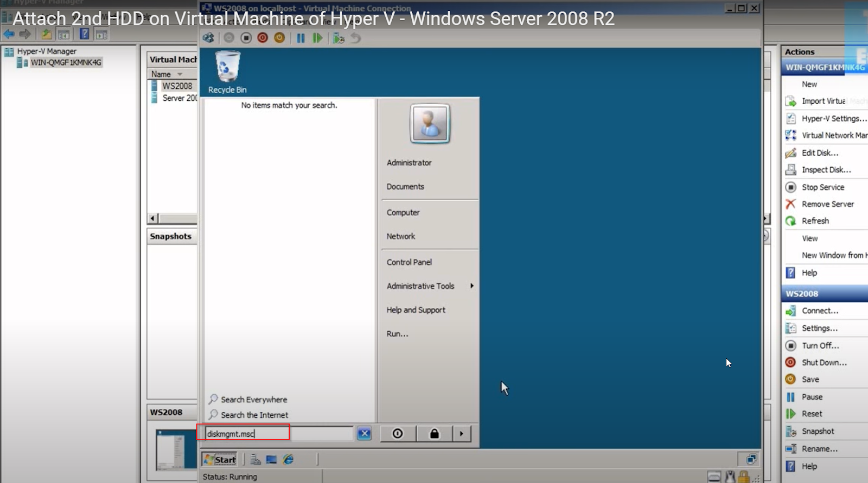The width and height of the screenshot is (868, 483).
Task: Expand Administrative Tools submenu arrow
Action: tap(472, 286)
